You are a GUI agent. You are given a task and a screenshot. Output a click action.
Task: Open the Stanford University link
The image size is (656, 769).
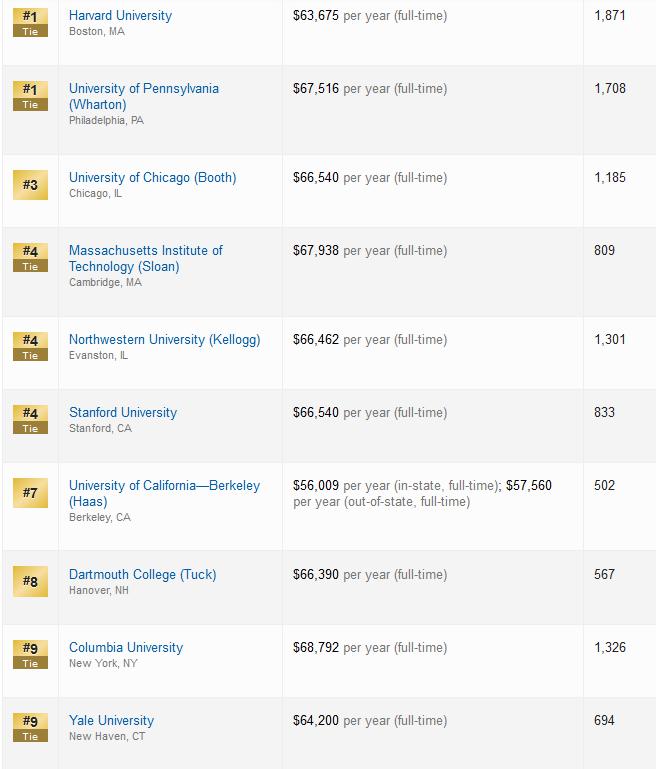(123, 412)
